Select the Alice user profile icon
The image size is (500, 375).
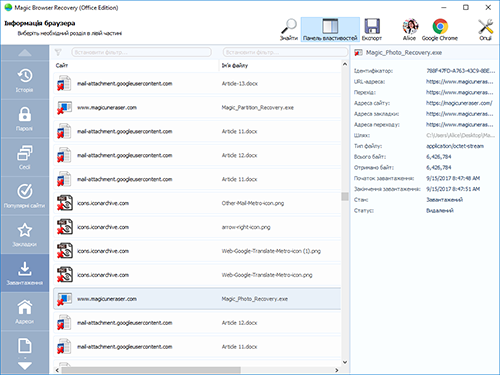tap(410, 30)
